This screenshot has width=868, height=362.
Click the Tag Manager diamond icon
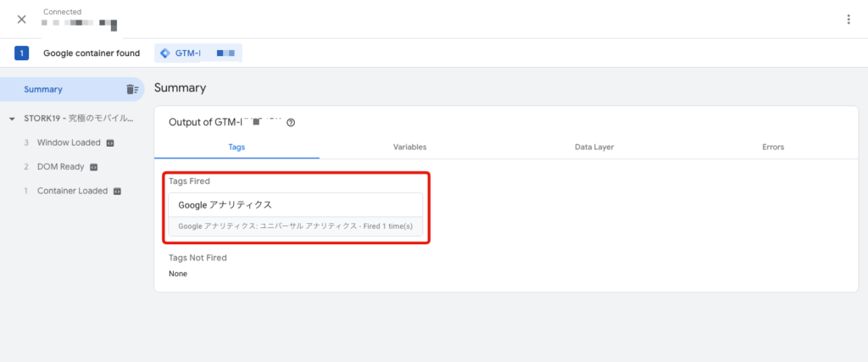164,53
